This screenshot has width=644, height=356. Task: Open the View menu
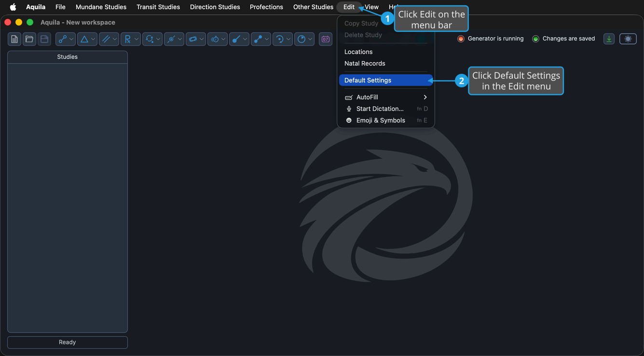(371, 7)
